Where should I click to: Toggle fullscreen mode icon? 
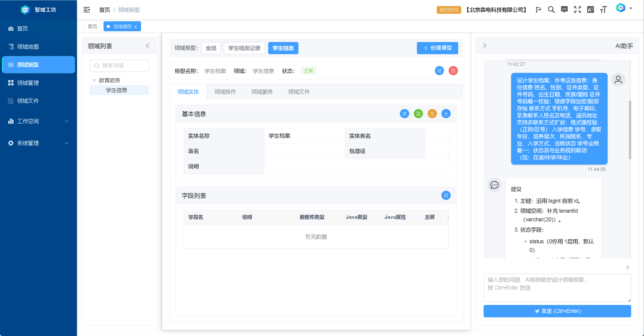point(577,10)
